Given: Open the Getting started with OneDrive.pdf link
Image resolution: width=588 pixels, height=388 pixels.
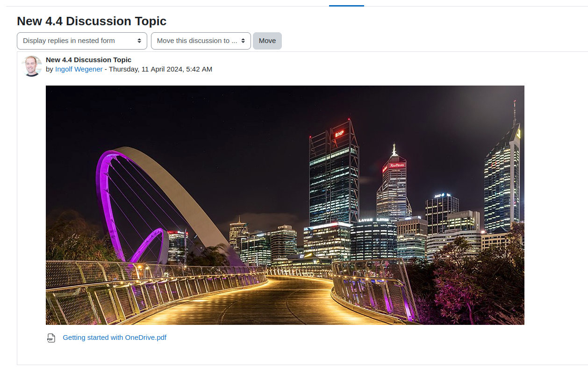Looking at the screenshot, I should (115, 338).
